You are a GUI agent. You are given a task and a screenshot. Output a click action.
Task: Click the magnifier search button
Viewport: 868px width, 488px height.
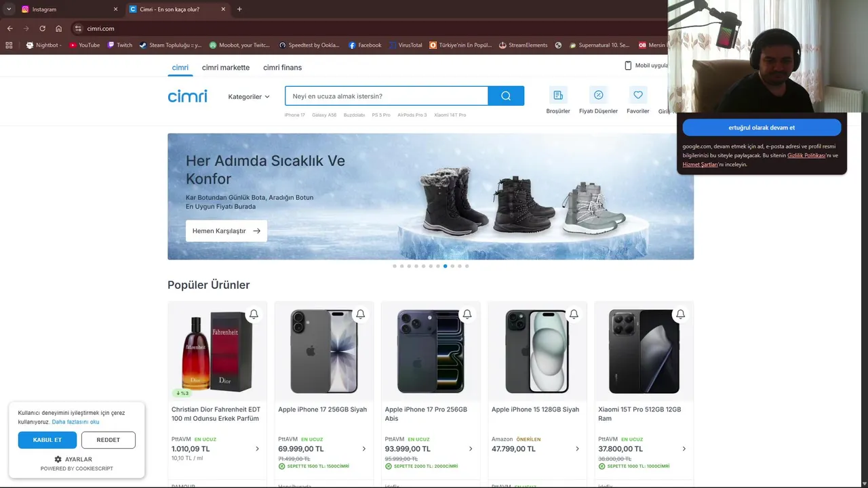click(506, 96)
